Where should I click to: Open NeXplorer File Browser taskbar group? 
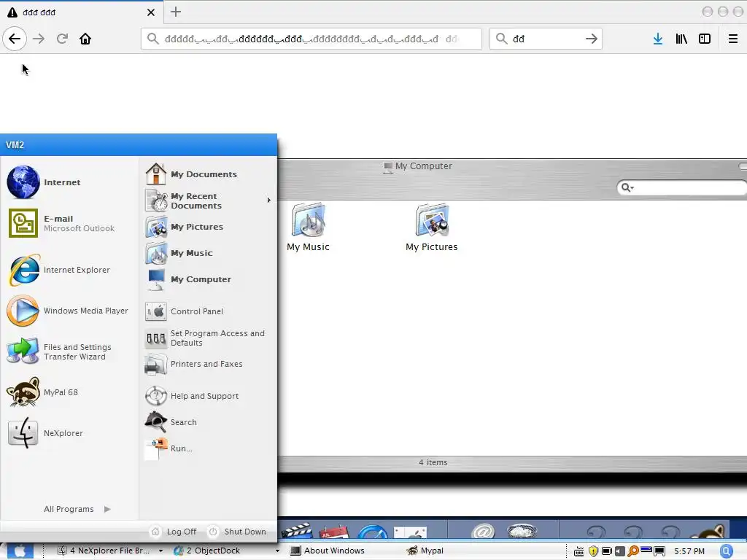click(105, 551)
